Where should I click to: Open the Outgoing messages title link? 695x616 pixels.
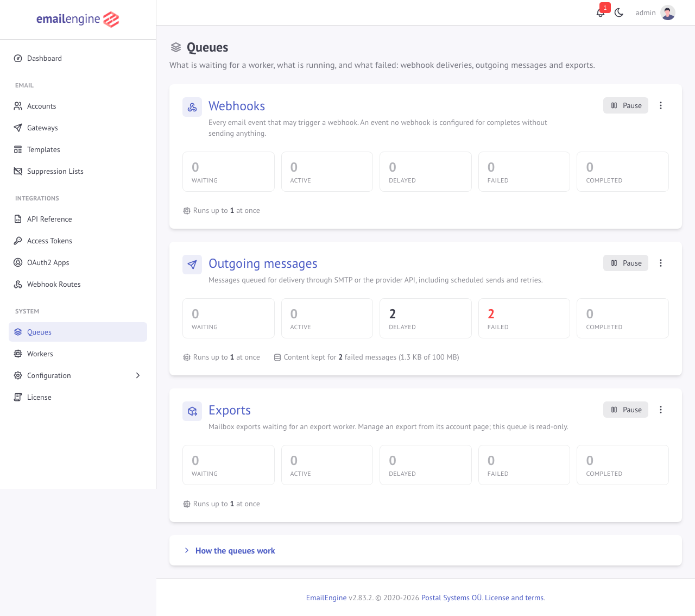[263, 263]
